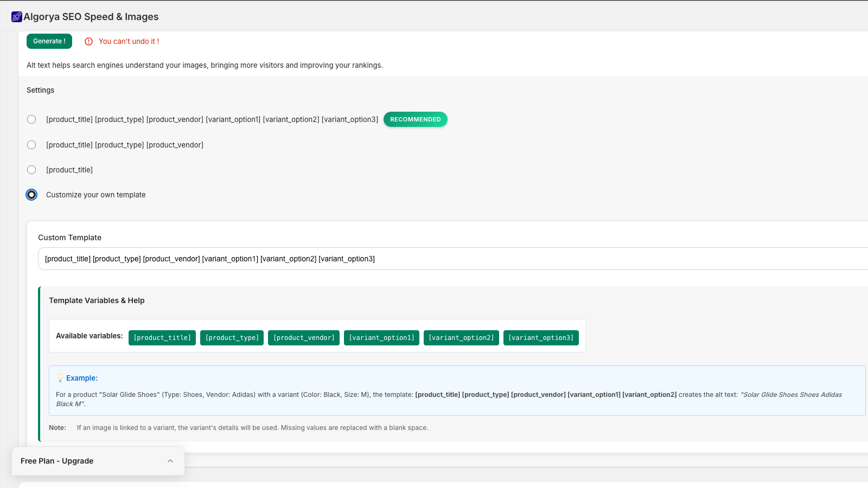Screen dimensions: 868x488
Task: Click the You can't undo it! warning text
Action: tap(129, 41)
